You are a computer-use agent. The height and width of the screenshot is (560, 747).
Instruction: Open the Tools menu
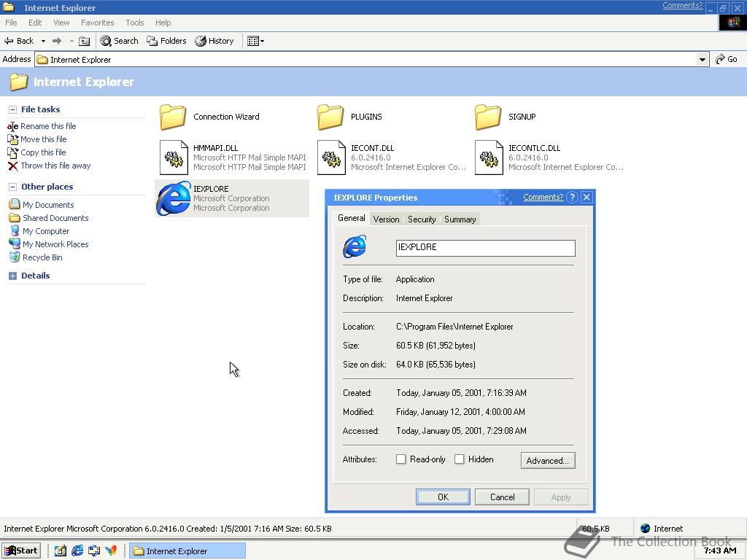[135, 23]
